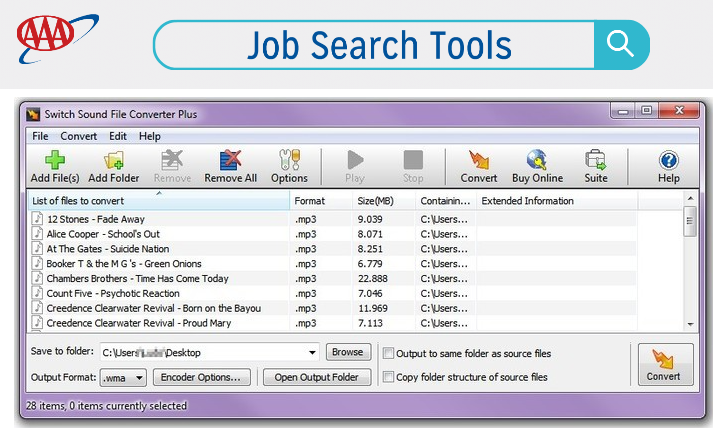
Task: Open the Help menu in the menu bar
Action: coord(150,136)
